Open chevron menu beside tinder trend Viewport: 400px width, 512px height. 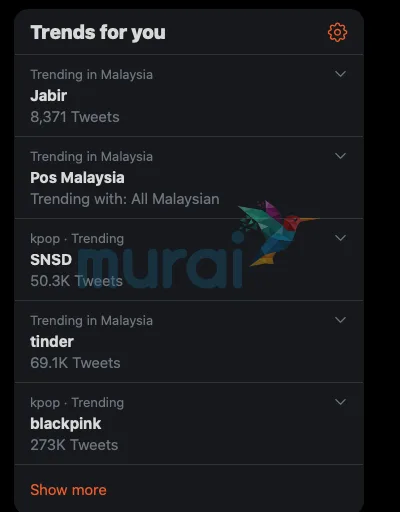click(x=340, y=320)
